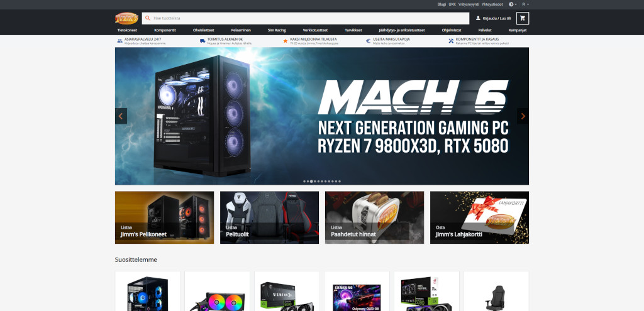This screenshot has height=311, width=644.
Task: Click the euro payment methods icon
Action: tap(368, 41)
